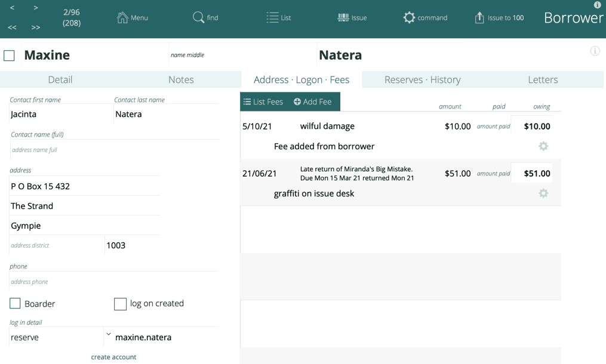
Task: Click gear icon for graffiti fee
Action: point(543,193)
